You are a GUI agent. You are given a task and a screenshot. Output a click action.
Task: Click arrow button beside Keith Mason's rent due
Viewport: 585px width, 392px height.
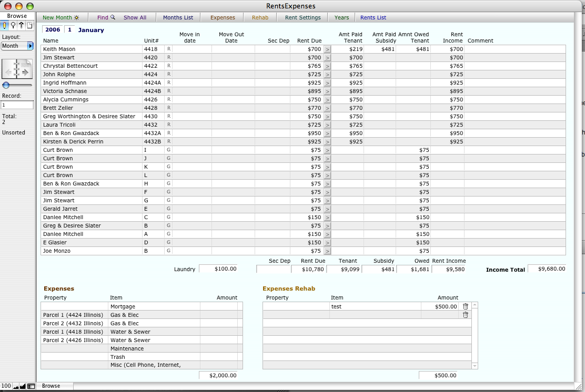click(x=327, y=49)
